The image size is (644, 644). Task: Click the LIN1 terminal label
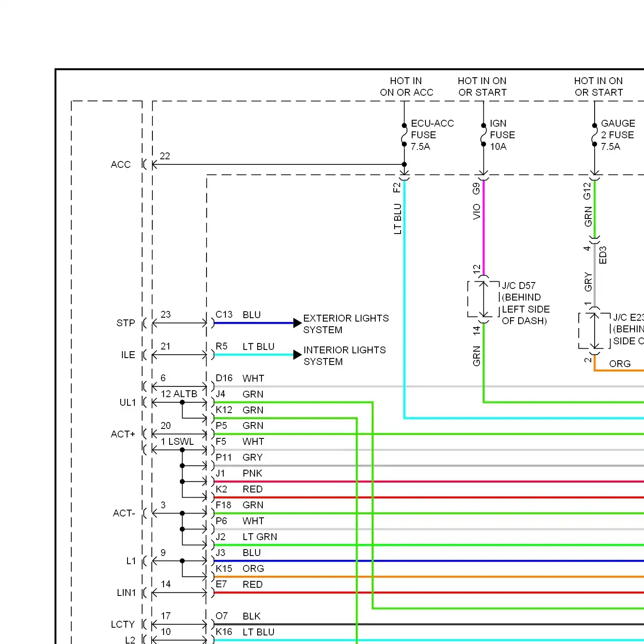click(126, 592)
